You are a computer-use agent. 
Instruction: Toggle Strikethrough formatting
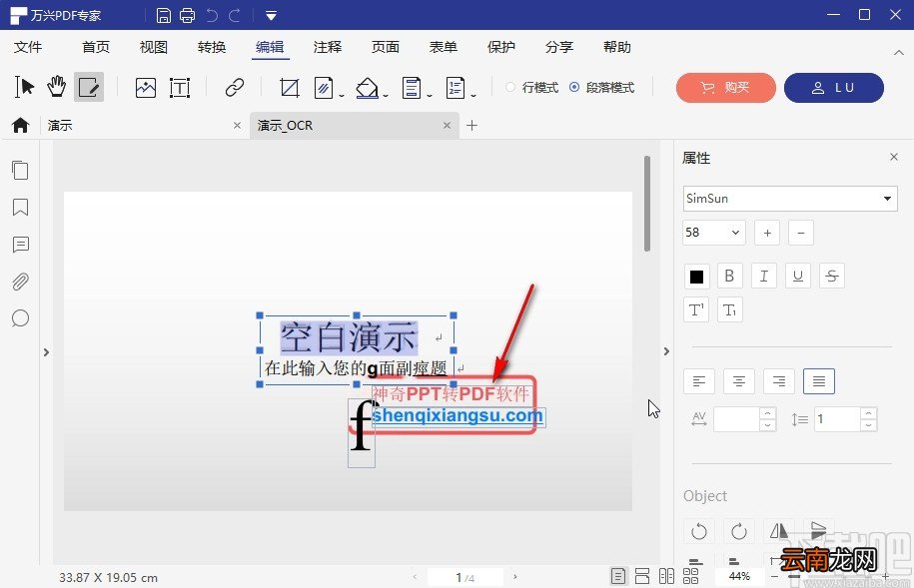point(832,277)
